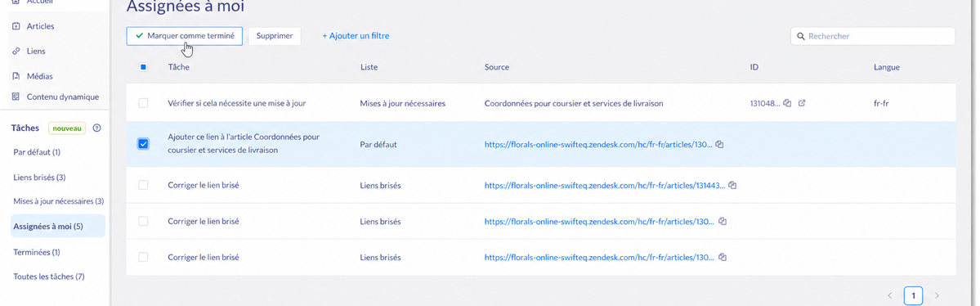Screen dimensions: 980x306
Task: Check the row whose link ends in 131443
Action: coord(143,186)
